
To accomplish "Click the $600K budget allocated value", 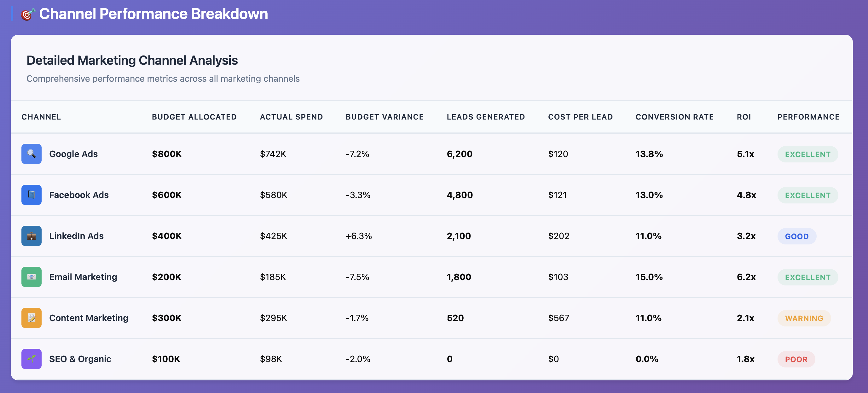I will (167, 195).
